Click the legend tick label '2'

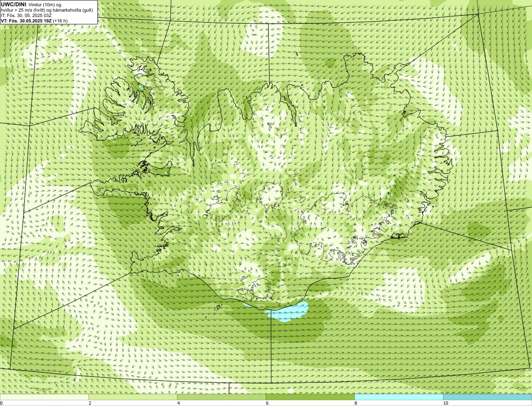(x=90, y=403)
